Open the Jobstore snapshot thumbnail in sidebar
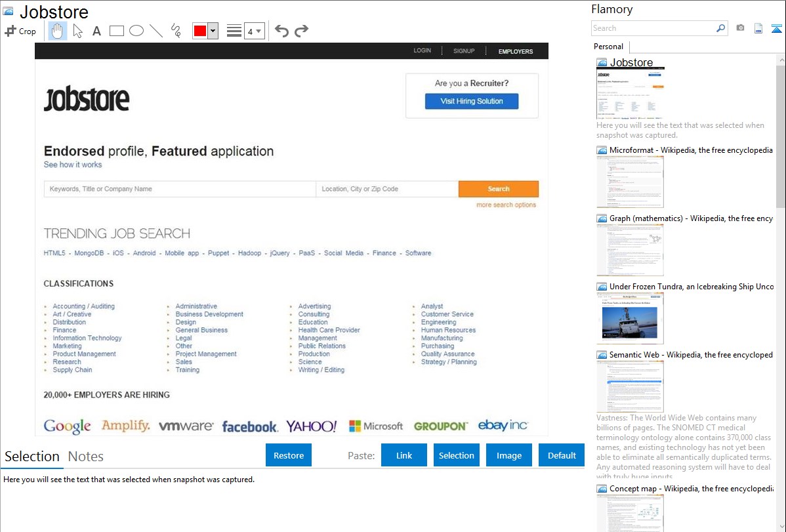Image resolution: width=786 pixels, height=532 pixels. [630, 94]
